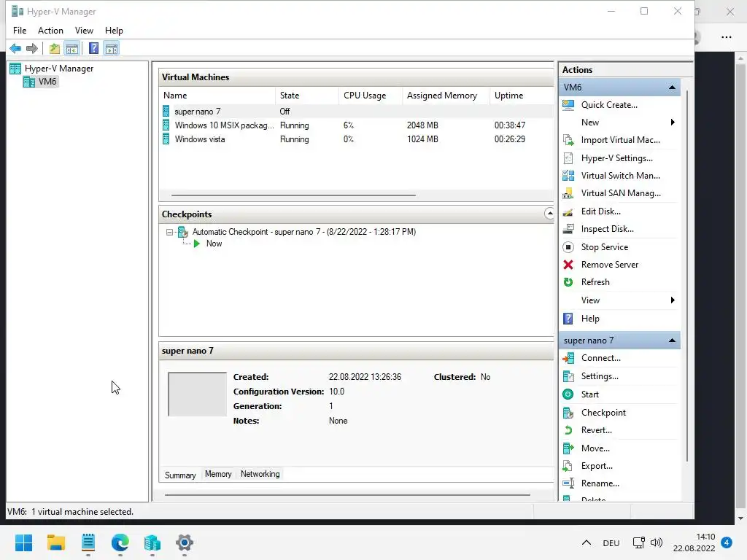This screenshot has width=747, height=560.
Task: Click the Revert arrow icon
Action: [568, 430]
